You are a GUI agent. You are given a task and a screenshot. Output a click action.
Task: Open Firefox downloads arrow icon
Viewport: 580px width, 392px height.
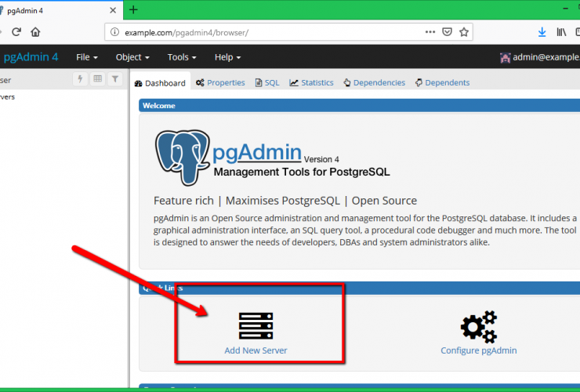542,32
